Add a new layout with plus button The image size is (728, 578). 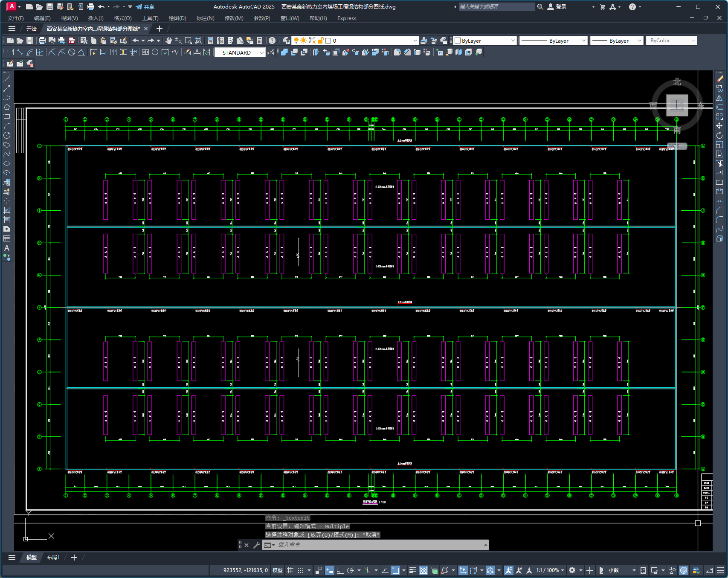74,558
